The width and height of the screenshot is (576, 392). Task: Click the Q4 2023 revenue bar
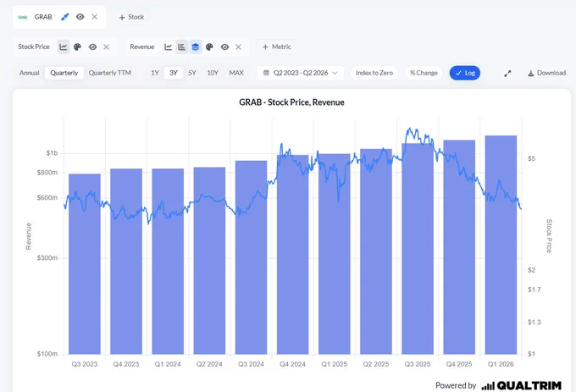point(126,262)
